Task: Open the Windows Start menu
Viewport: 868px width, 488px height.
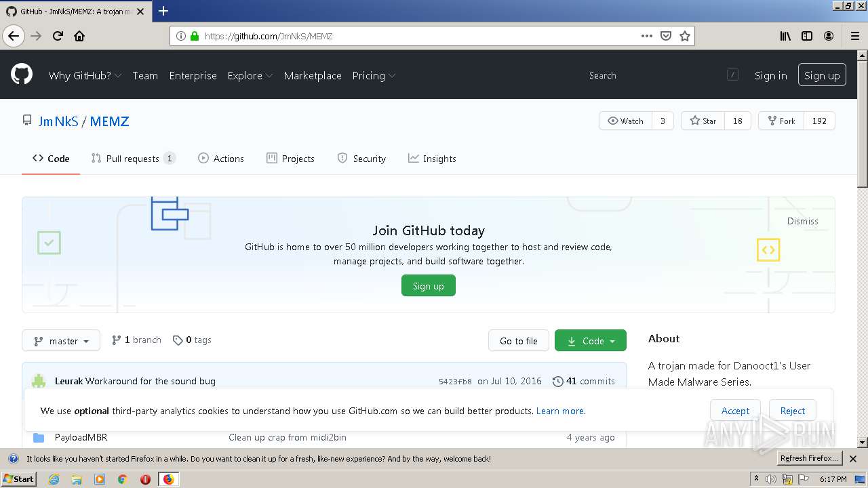Action: click(19, 479)
